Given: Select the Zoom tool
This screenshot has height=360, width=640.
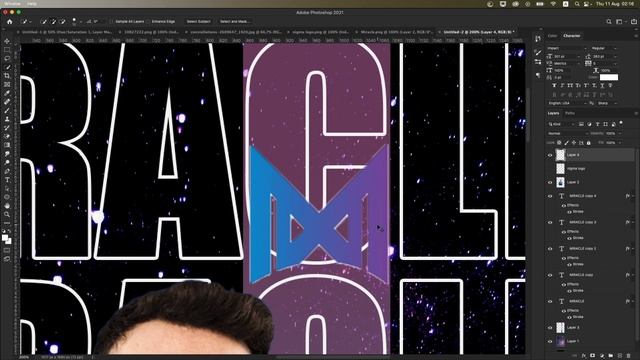Looking at the screenshot, I should (7, 214).
